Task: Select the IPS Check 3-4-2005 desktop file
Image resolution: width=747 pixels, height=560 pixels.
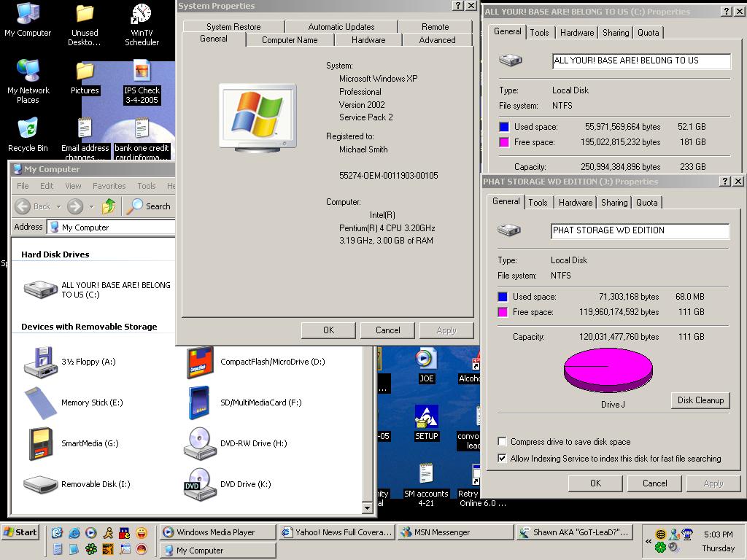Action: pos(142,82)
